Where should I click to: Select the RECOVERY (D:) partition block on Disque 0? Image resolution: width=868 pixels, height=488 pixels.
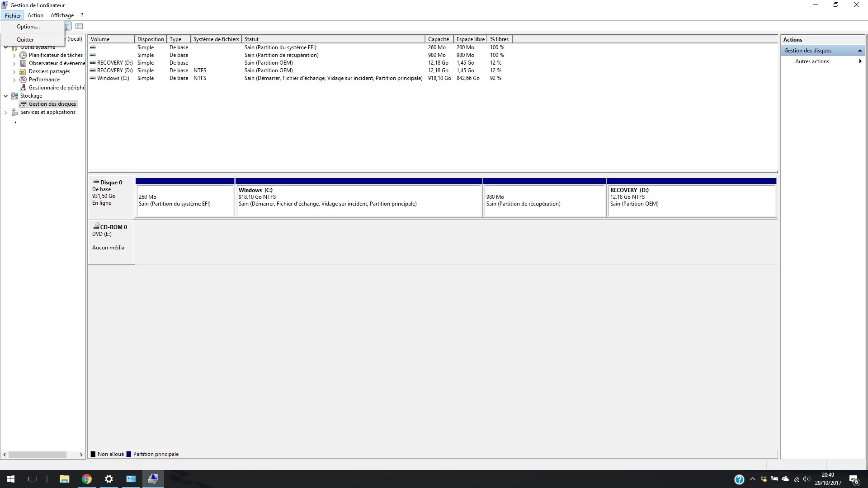tap(692, 197)
